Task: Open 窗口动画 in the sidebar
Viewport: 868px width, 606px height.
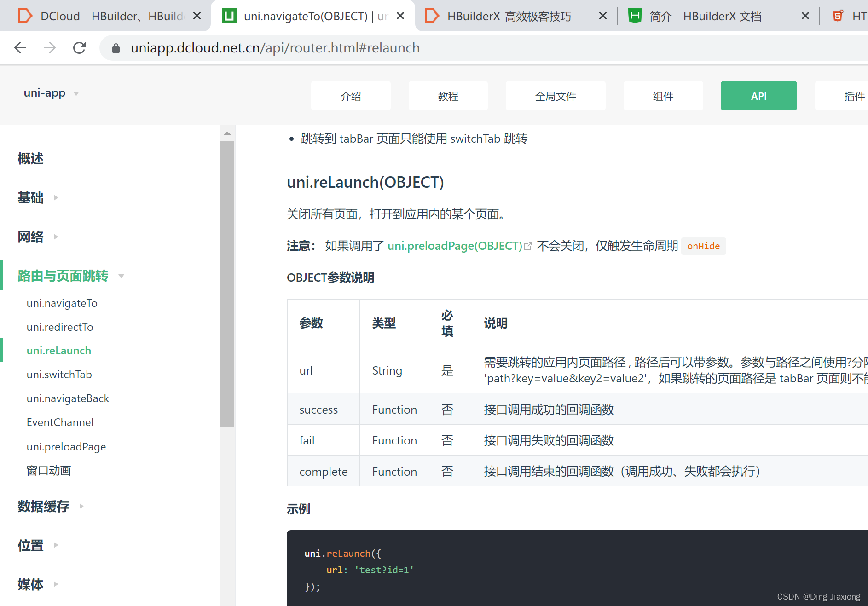Action: [49, 471]
